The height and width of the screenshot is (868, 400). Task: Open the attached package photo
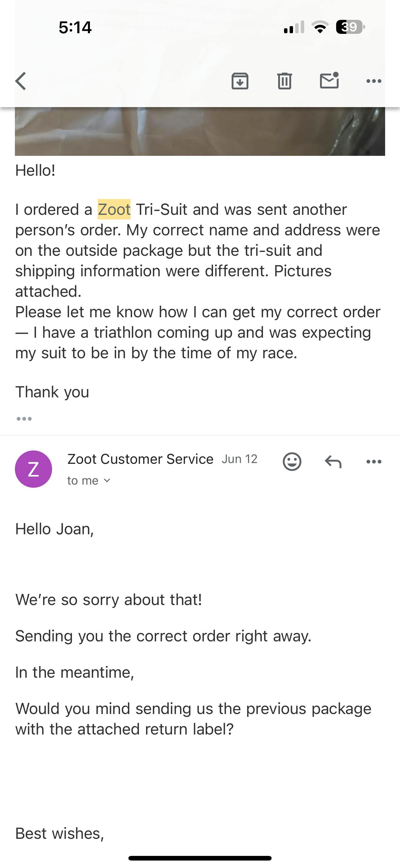[x=200, y=131]
